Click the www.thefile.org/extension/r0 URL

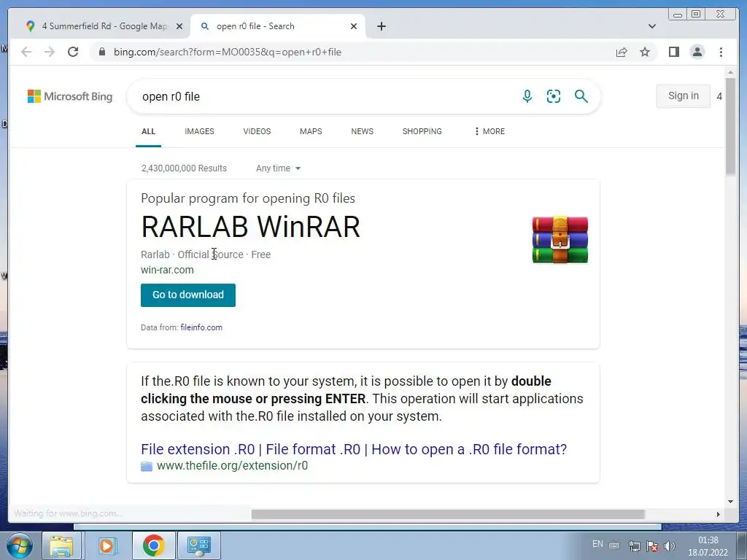pyautogui.click(x=232, y=466)
